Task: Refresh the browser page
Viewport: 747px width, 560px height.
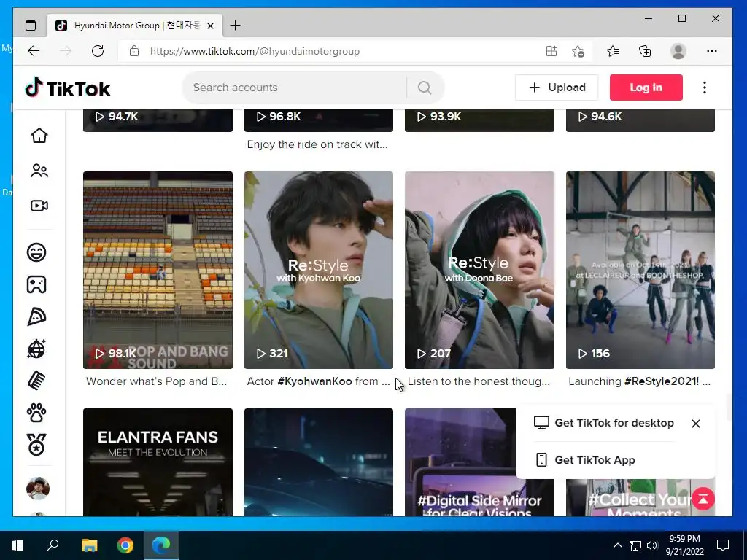Action: click(x=98, y=51)
